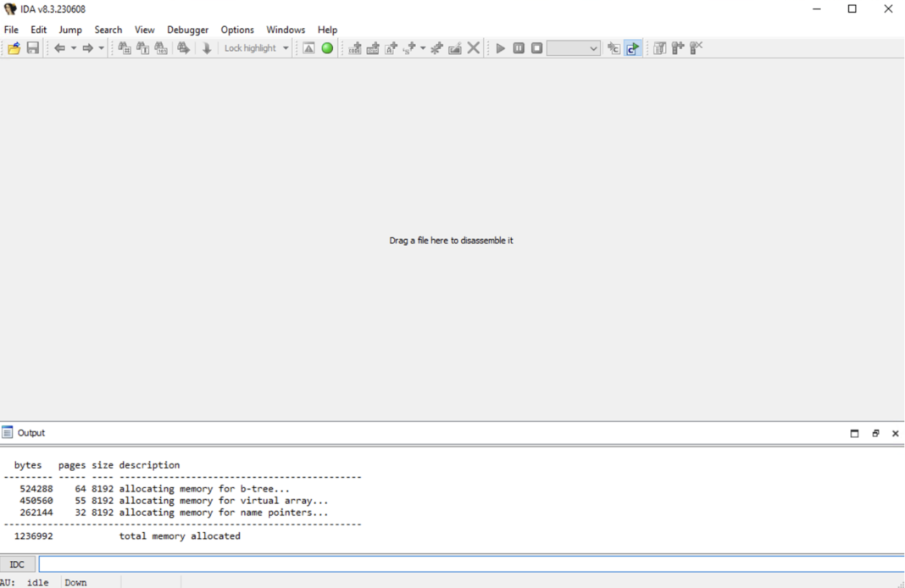The width and height of the screenshot is (905, 588).
Task: Start the debugger process
Action: pyautogui.click(x=500, y=47)
